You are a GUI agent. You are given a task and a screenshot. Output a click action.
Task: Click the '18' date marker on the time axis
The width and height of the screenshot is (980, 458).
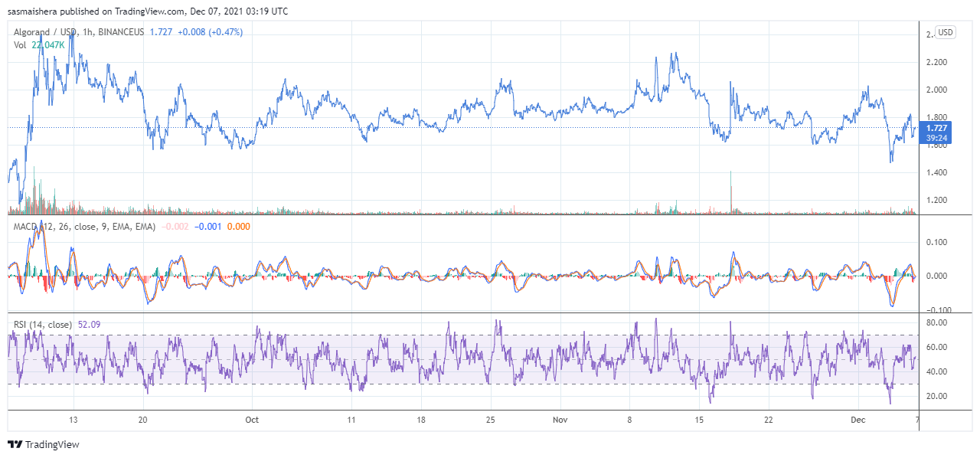click(x=421, y=420)
